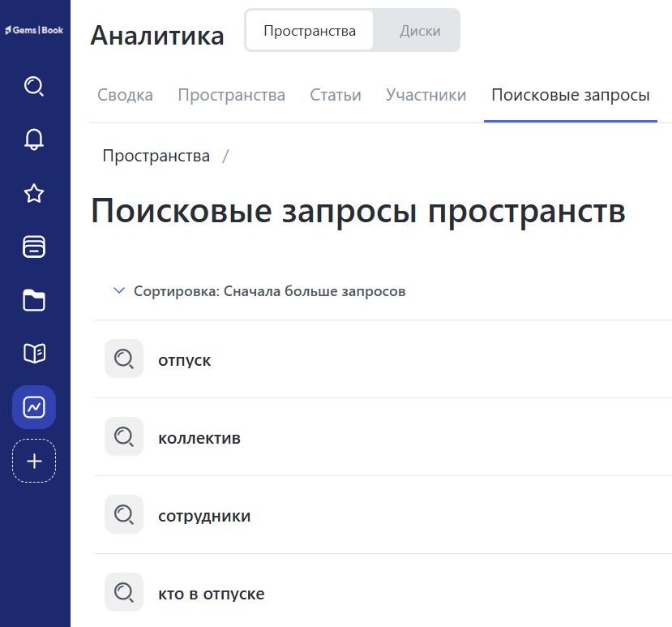This screenshot has width=672, height=627.
Task: Open favorites star in sidebar
Action: [x=34, y=193]
